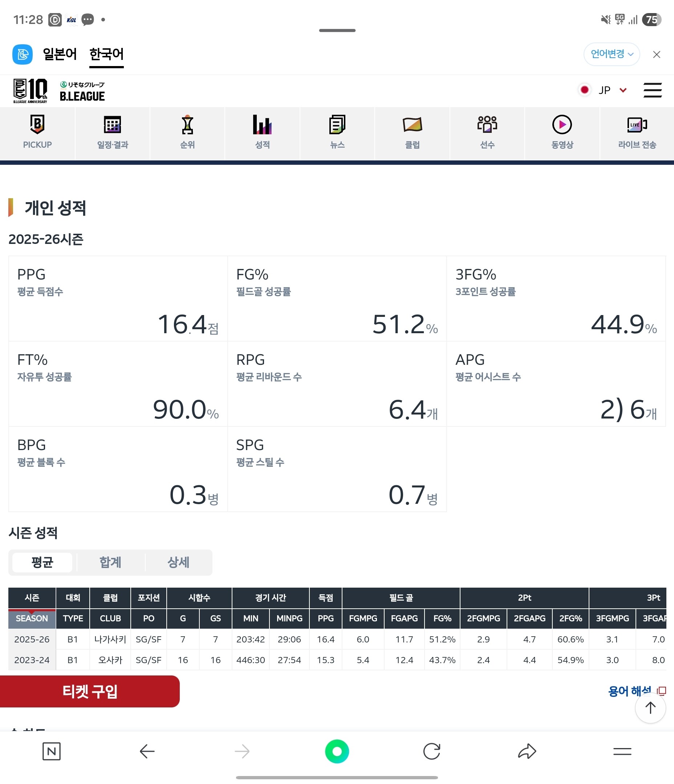
Task: Open the 뉴스 news page
Action: click(337, 133)
